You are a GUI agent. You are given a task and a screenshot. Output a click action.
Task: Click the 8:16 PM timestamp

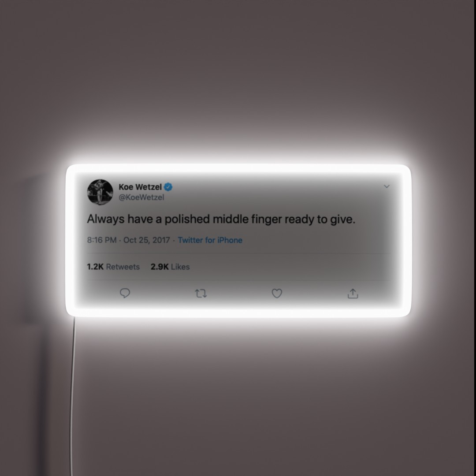tap(102, 240)
